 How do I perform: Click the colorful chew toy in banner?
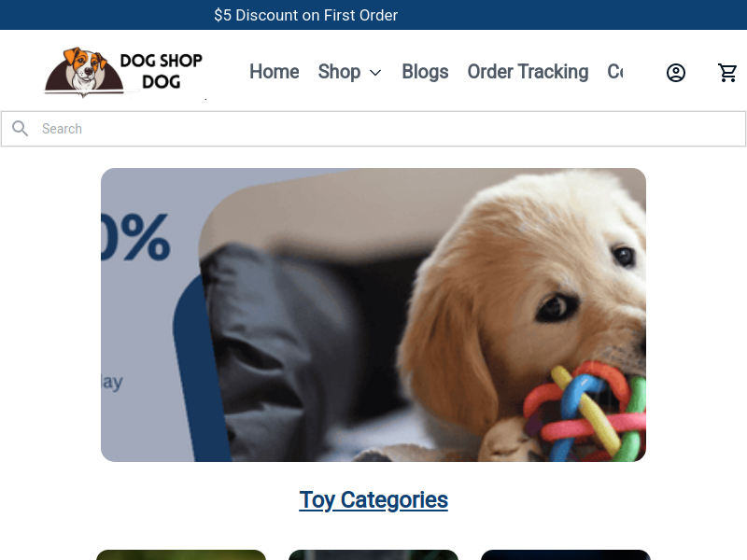(x=585, y=411)
